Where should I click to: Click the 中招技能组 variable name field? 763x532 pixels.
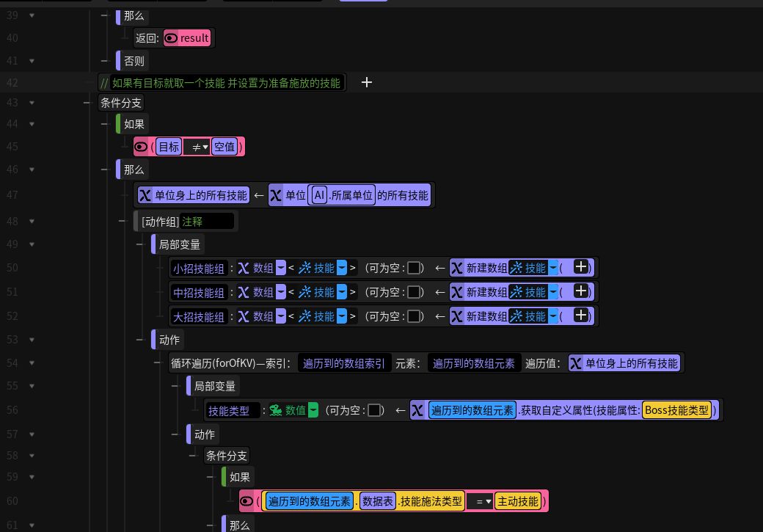click(x=199, y=293)
